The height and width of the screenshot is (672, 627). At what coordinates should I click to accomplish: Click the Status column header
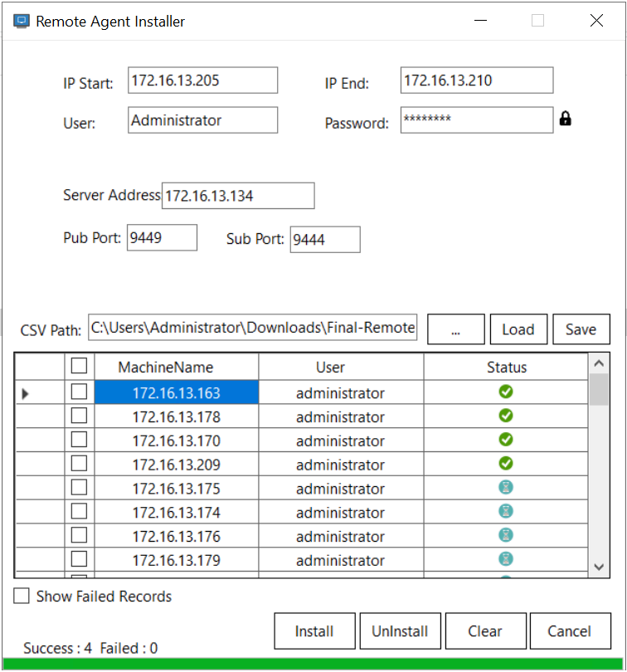tap(506, 367)
